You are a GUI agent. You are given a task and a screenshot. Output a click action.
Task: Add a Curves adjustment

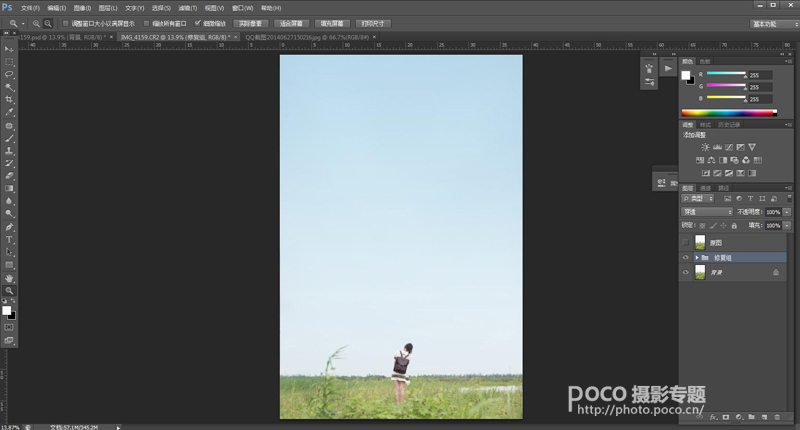(x=729, y=147)
